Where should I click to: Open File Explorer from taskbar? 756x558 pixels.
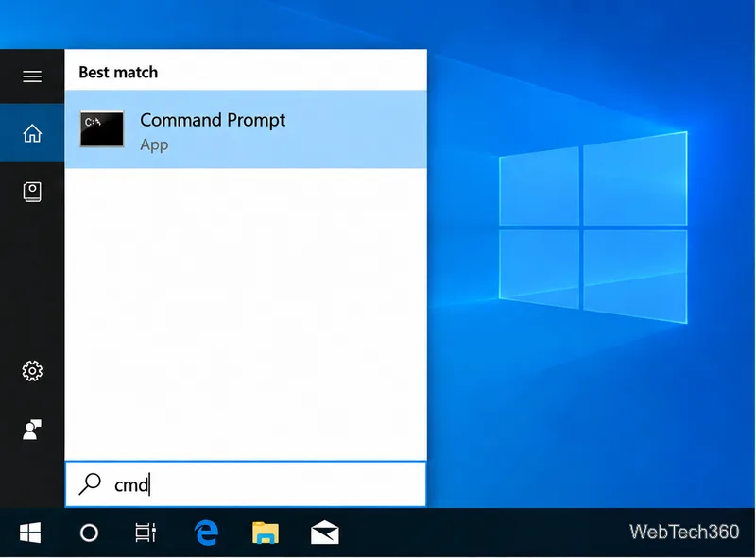coord(266,533)
